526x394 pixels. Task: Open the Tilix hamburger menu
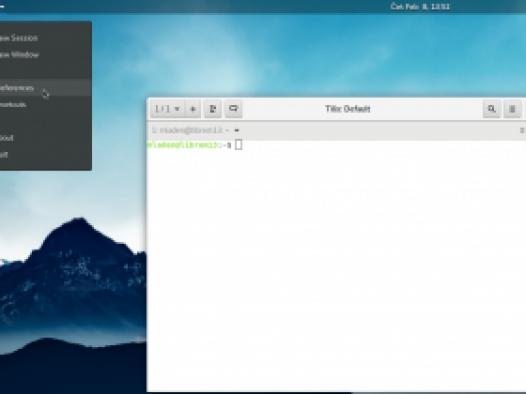(x=512, y=109)
